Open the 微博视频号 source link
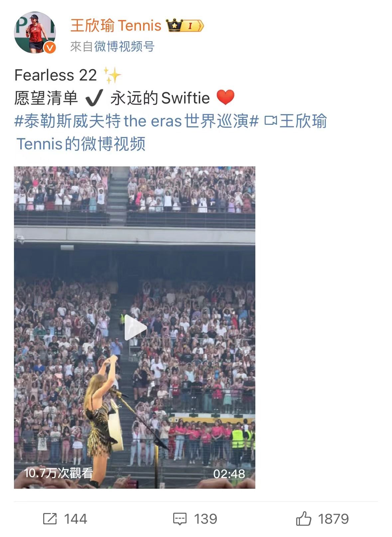The width and height of the screenshot is (392, 537). [x=124, y=47]
